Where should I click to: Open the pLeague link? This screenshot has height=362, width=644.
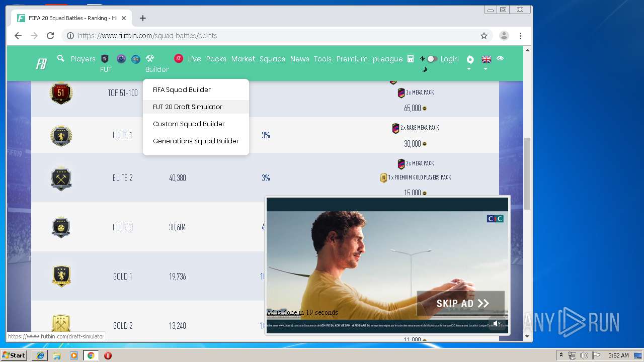tap(387, 59)
